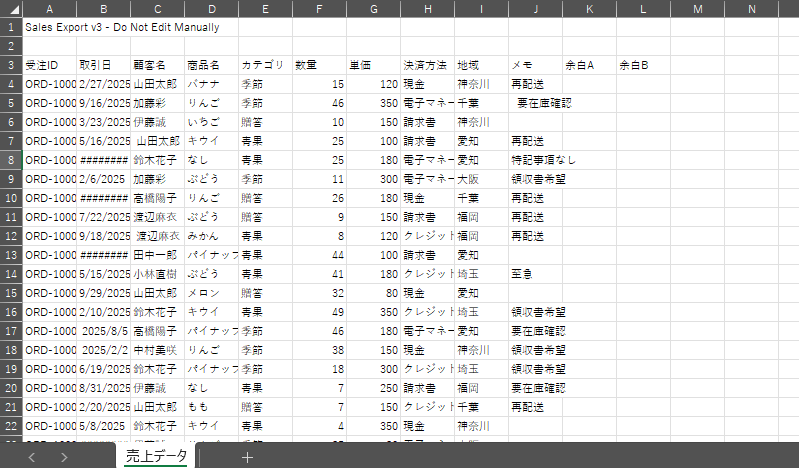Select the 大阪 region cell in row 9
Viewport: 799px width, 468px height.
pos(481,179)
